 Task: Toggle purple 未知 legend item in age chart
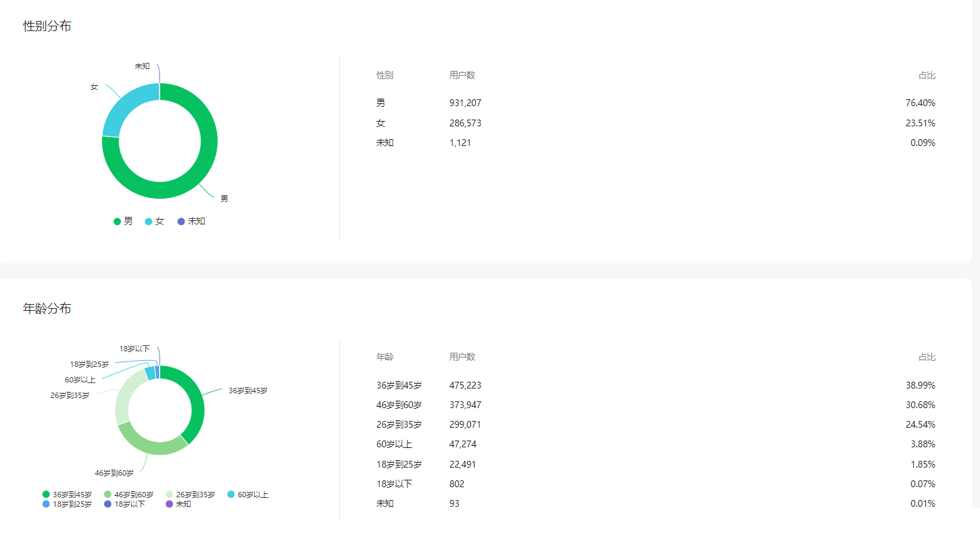tap(178, 504)
